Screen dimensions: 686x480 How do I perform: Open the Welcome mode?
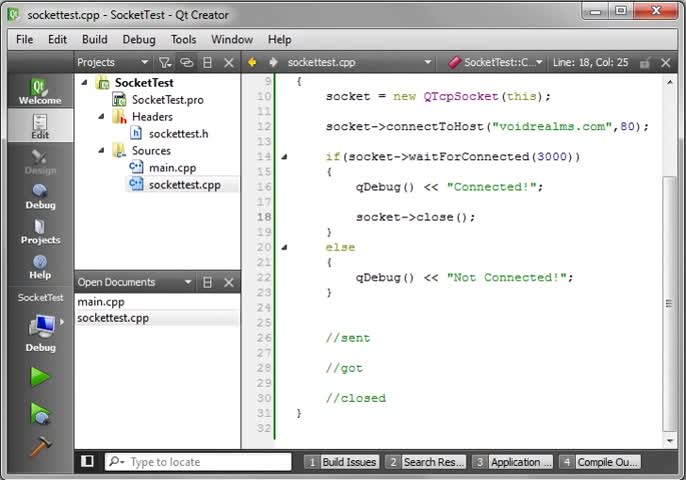point(40,91)
